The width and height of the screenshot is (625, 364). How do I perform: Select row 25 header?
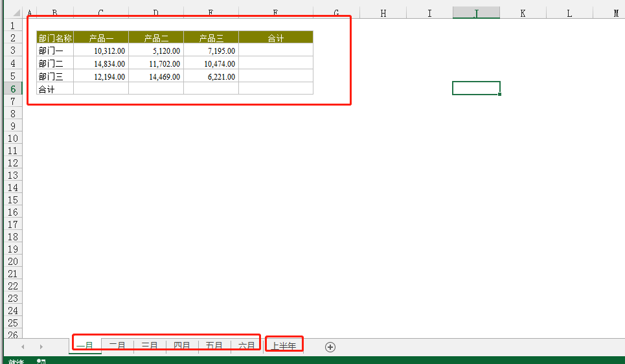tap(13, 323)
